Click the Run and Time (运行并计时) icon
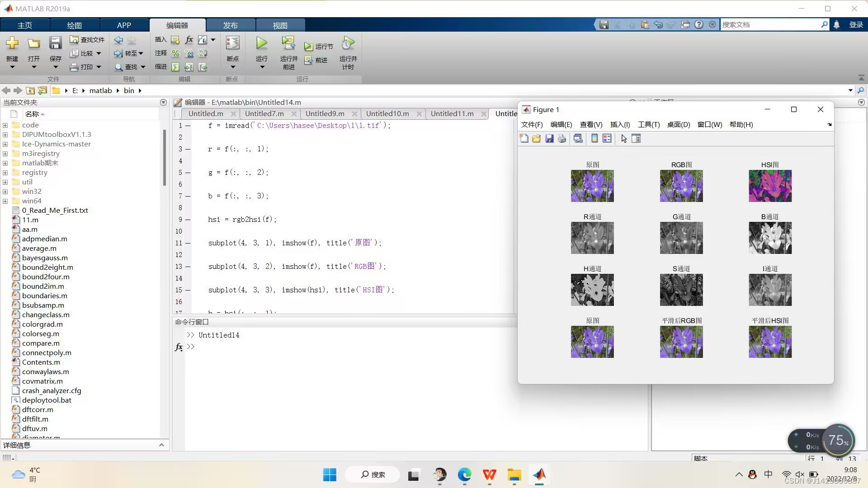 point(348,43)
